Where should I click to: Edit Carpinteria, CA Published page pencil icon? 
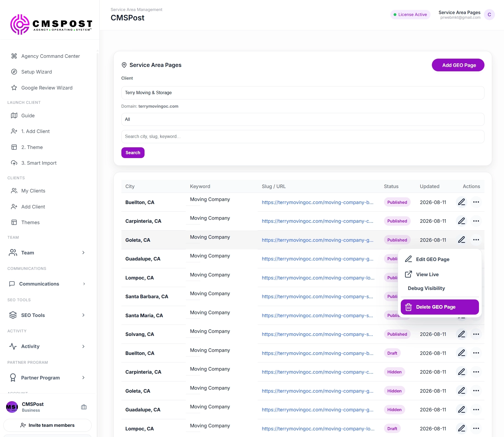(462, 221)
